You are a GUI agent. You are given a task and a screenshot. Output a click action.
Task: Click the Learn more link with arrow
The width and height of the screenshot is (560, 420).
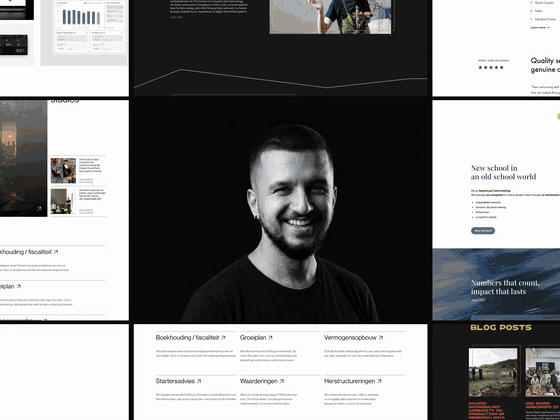click(540, 28)
